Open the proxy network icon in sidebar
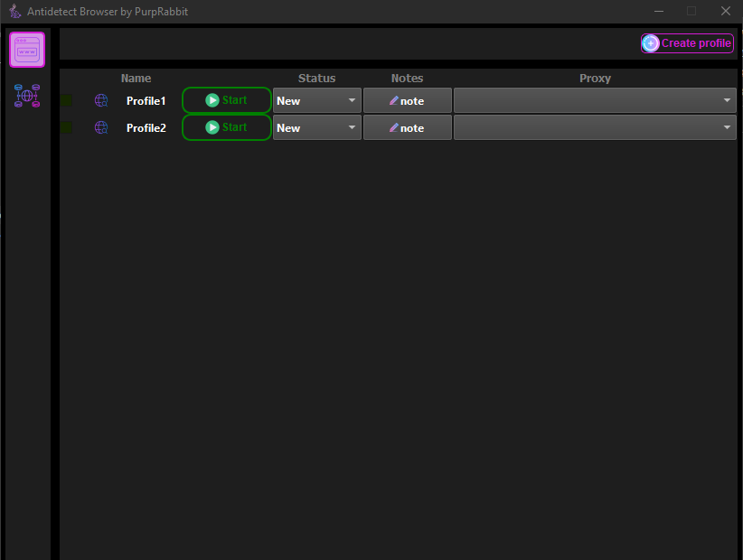 [26, 97]
